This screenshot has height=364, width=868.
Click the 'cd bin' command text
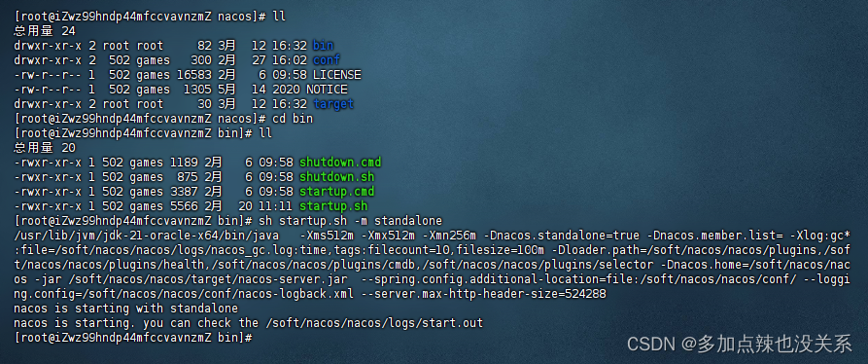point(293,119)
